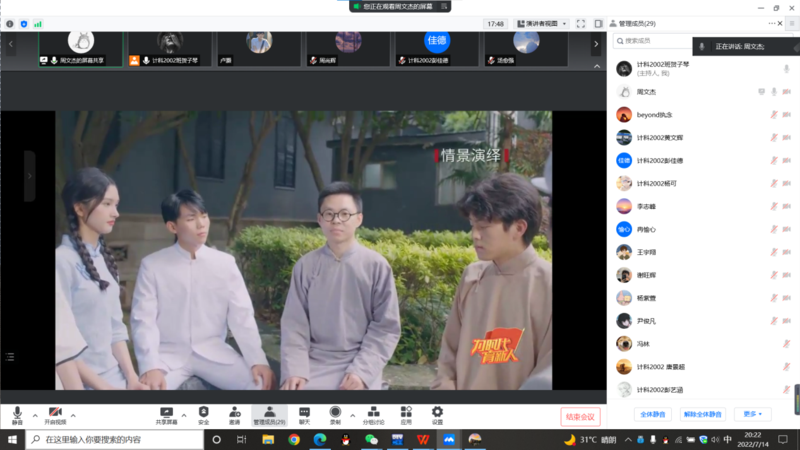The image size is (800, 450).
Task: Collapse the participant thumbnail strip chevron
Action: pyautogui.click(x=597, y=66)
